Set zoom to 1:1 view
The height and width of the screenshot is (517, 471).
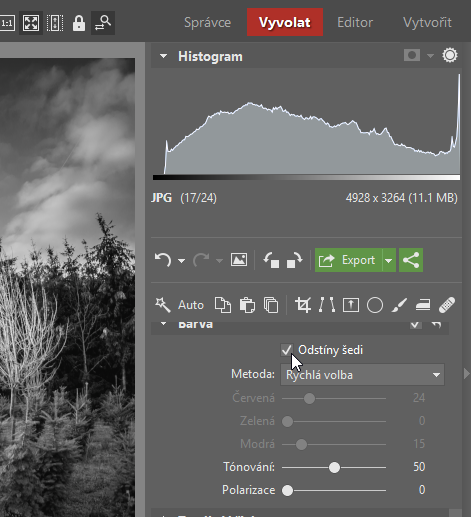coord(7,23)
